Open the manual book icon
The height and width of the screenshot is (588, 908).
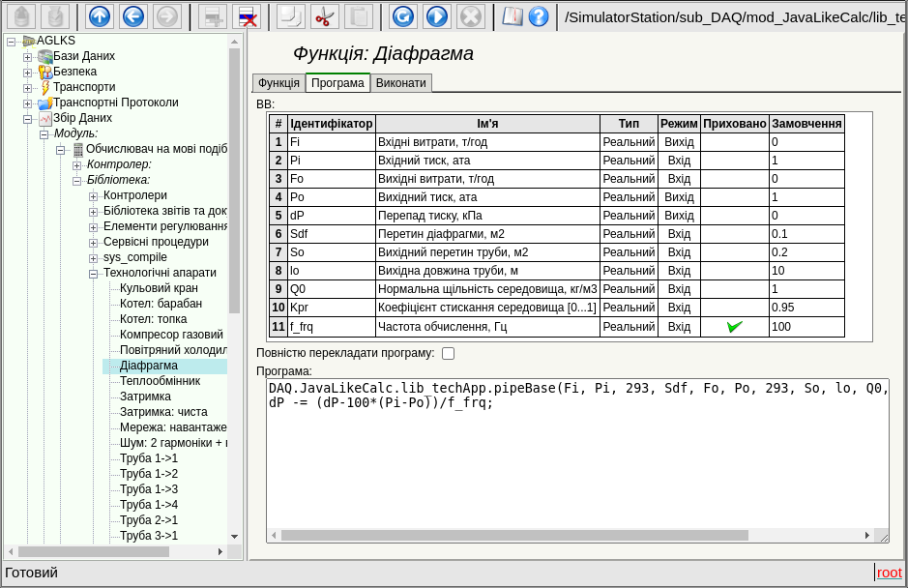(x=513, y=16)
